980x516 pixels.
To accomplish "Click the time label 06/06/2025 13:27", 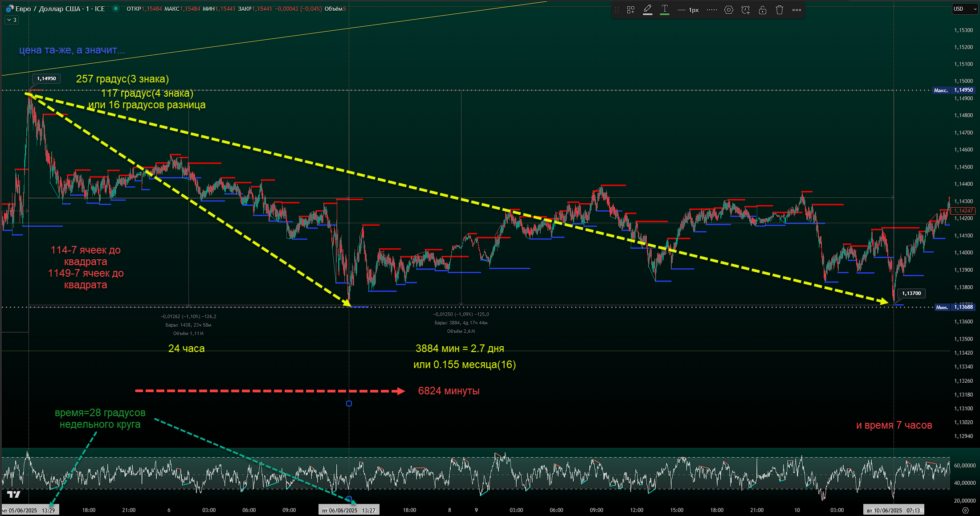I will 349,510.
